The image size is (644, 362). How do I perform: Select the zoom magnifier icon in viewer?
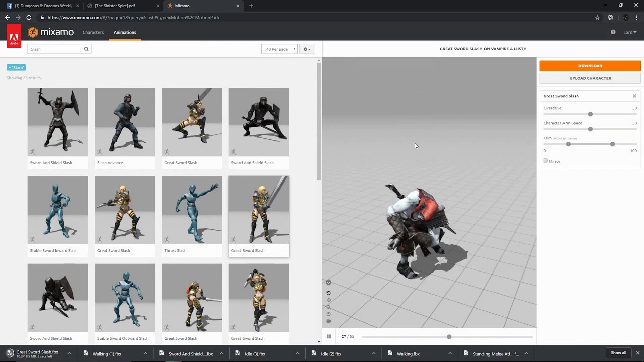(x=328, y=307)
